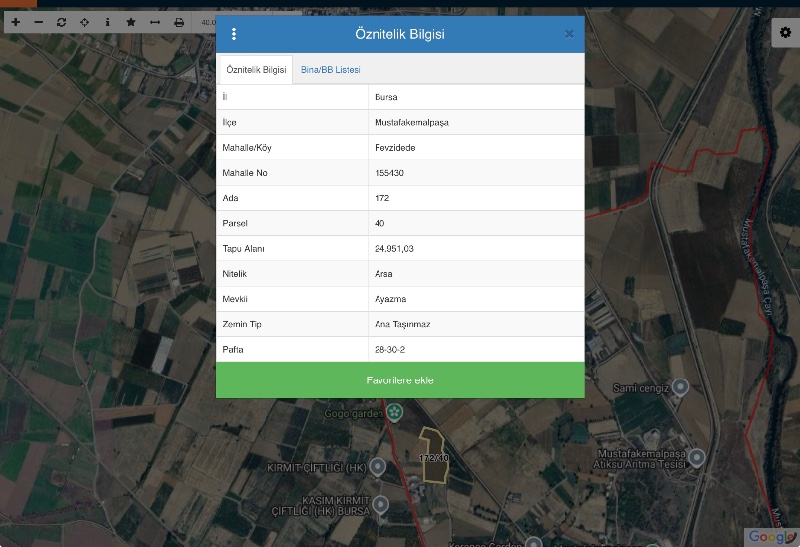Viewport: 800px width, 547px height.
Task: Print the map with the printer icon
Action: click(179, 22)
